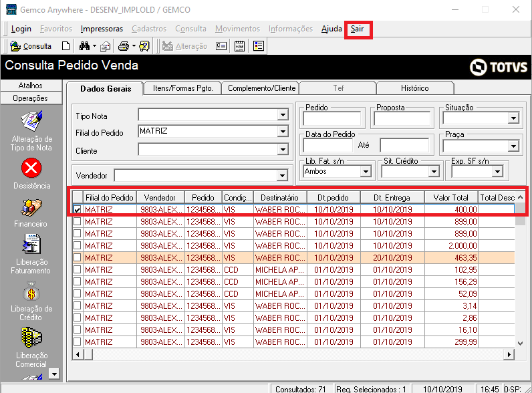Open Liberação Comercial operation
532x393 pixels.
(x=31, y=348)
